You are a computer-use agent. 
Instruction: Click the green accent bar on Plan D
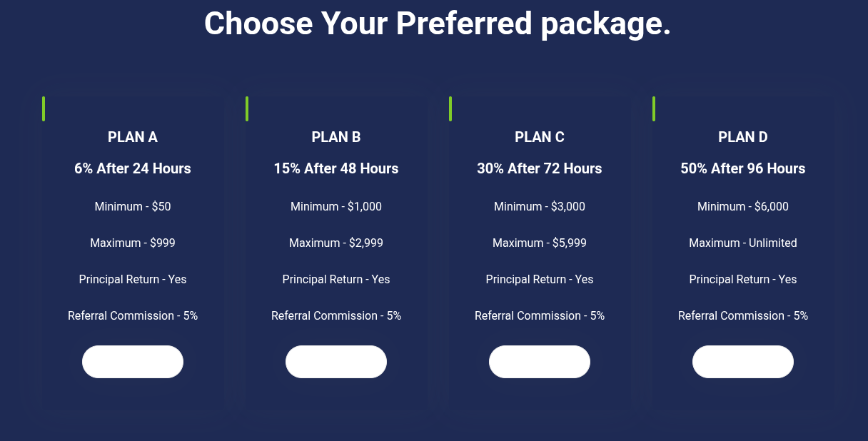point(654,108)
